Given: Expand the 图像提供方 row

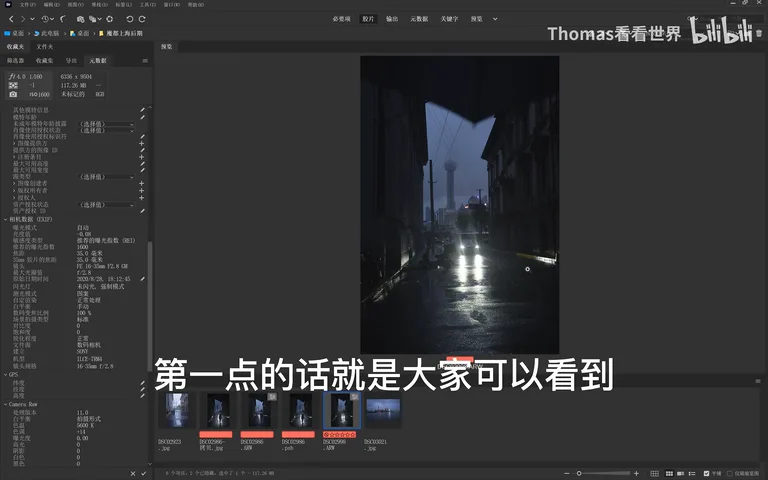Looking at the screenshot, I should pyautogui.click(x=14, y=144).
